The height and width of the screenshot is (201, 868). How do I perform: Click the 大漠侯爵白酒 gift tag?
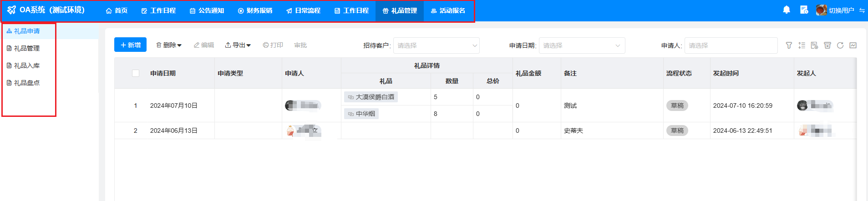[371, 97]
